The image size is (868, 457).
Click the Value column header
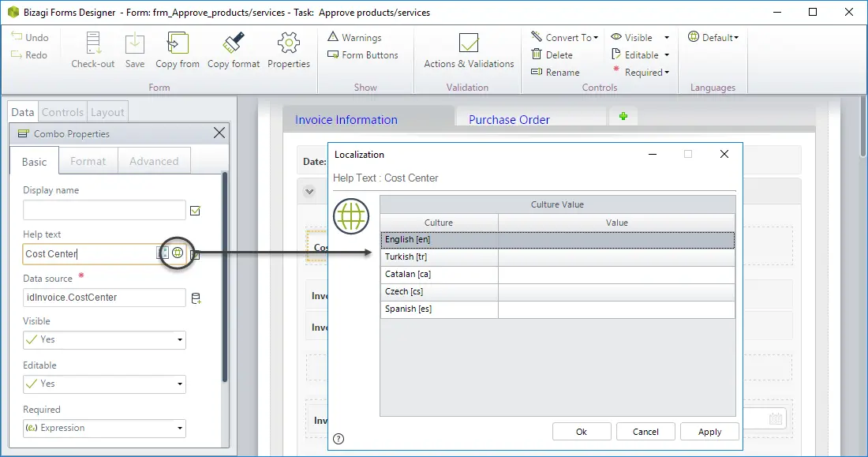617,222
